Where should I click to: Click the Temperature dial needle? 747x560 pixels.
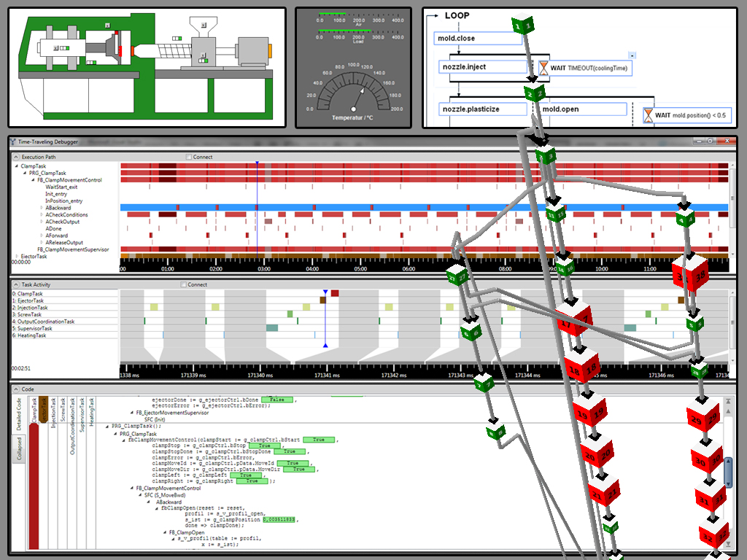click(x=357, y=99)
